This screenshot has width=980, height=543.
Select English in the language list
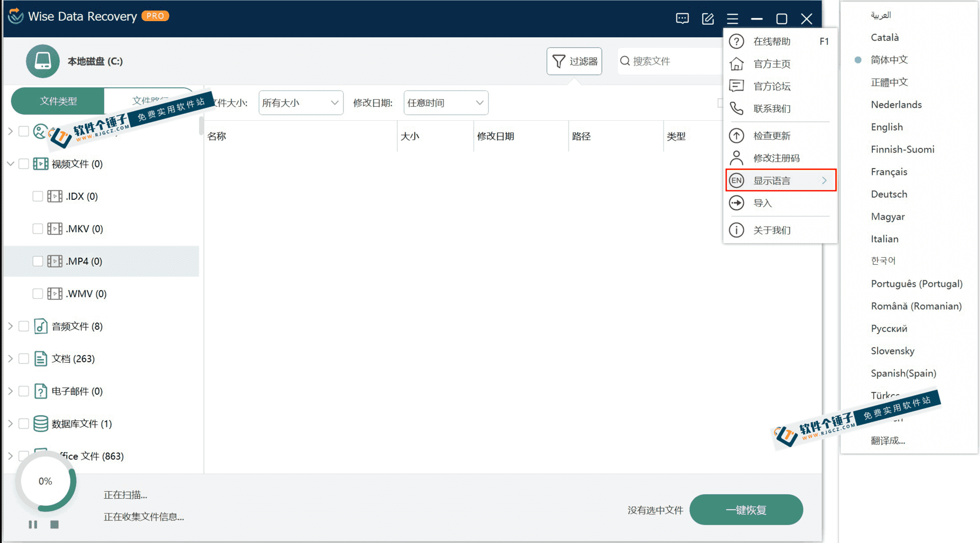tap(887, 127)
